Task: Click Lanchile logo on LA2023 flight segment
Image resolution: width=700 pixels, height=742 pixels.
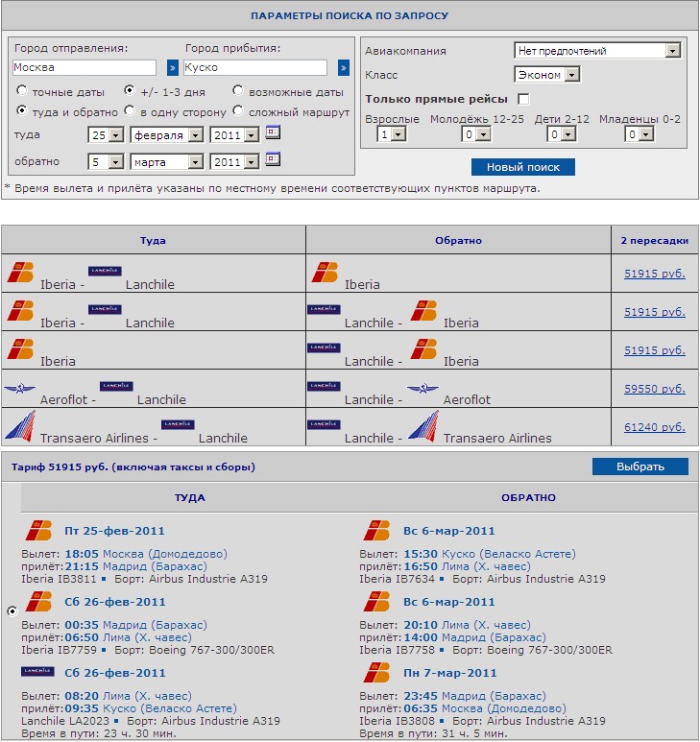Action: pyautogui.click(x=37, y=671)
